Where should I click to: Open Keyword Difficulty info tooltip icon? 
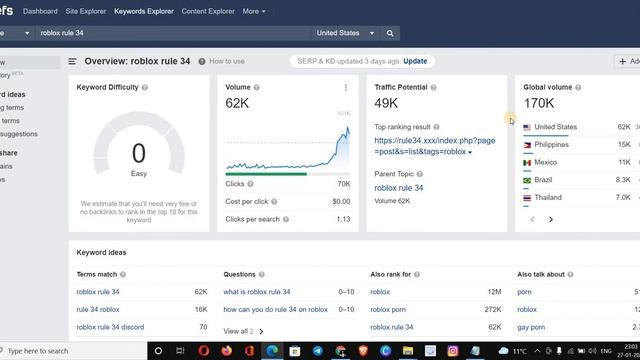(x=145, y=87)
